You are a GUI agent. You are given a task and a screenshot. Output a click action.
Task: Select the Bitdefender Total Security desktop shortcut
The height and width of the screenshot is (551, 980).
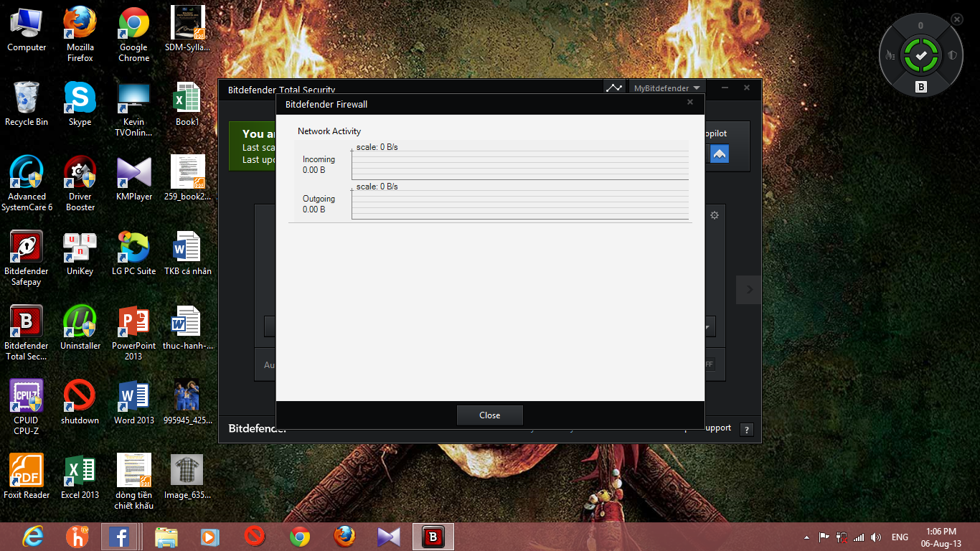point(27,333)
